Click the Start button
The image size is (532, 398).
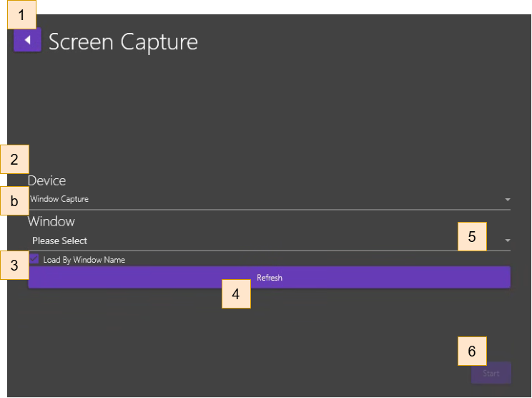[x=491, y=373]
